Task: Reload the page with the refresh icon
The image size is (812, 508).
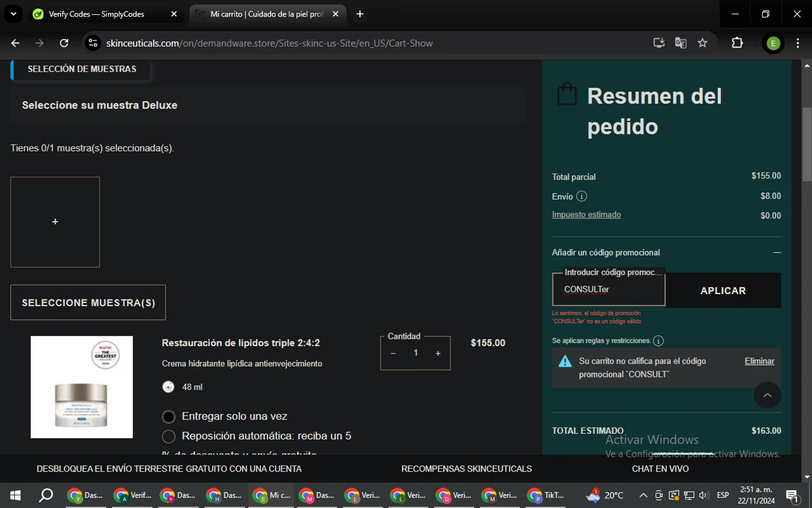Action: click(64, 43)
